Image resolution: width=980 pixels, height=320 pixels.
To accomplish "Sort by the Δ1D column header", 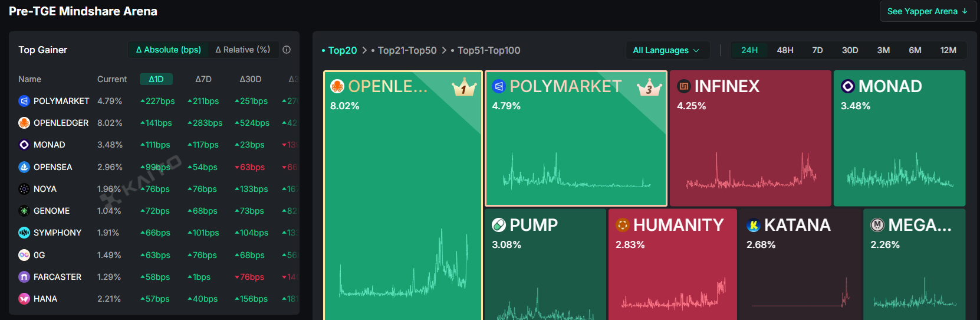I will (156, 79).
